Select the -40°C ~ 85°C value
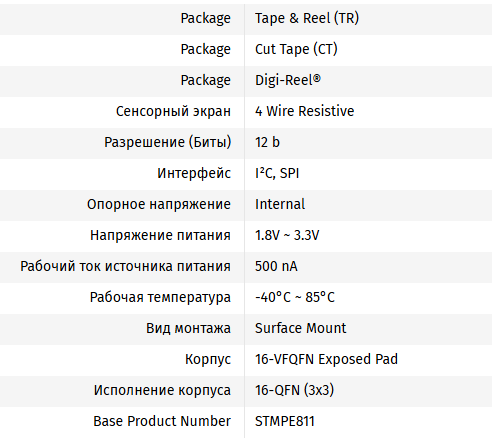The width and height of the screenshot is (492, 447). pyautogui.click(x=295, y=297)
